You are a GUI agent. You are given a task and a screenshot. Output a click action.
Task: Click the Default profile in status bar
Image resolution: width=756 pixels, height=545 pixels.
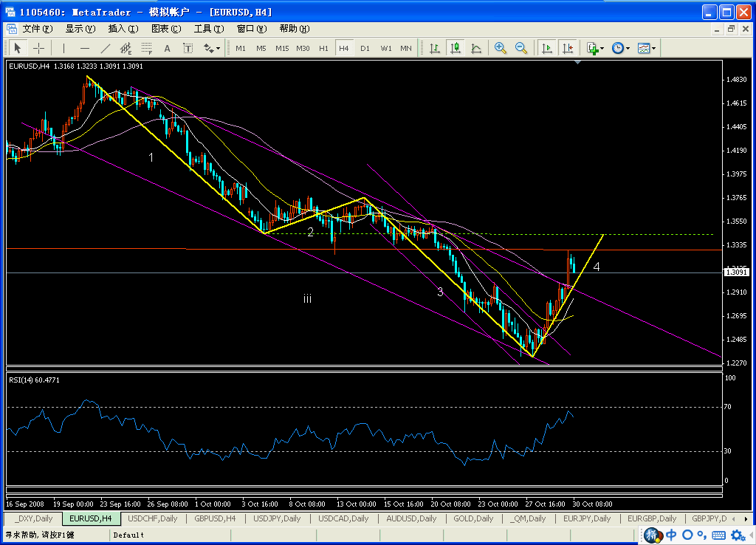[128, 535]
